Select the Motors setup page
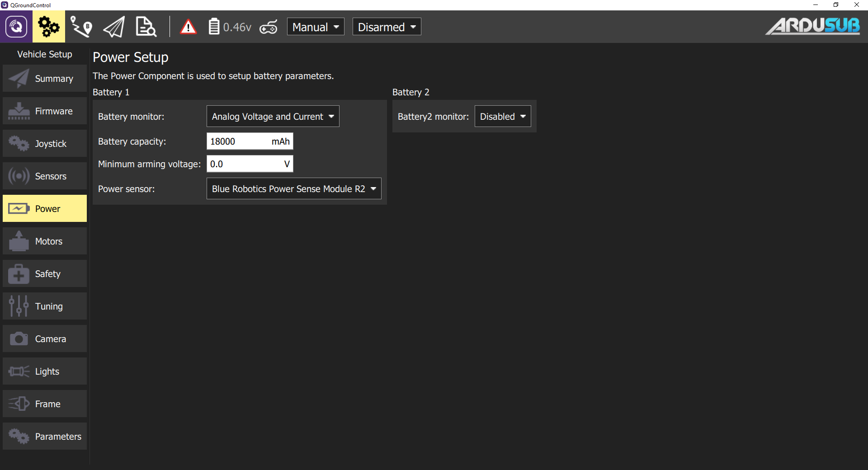 45,241
